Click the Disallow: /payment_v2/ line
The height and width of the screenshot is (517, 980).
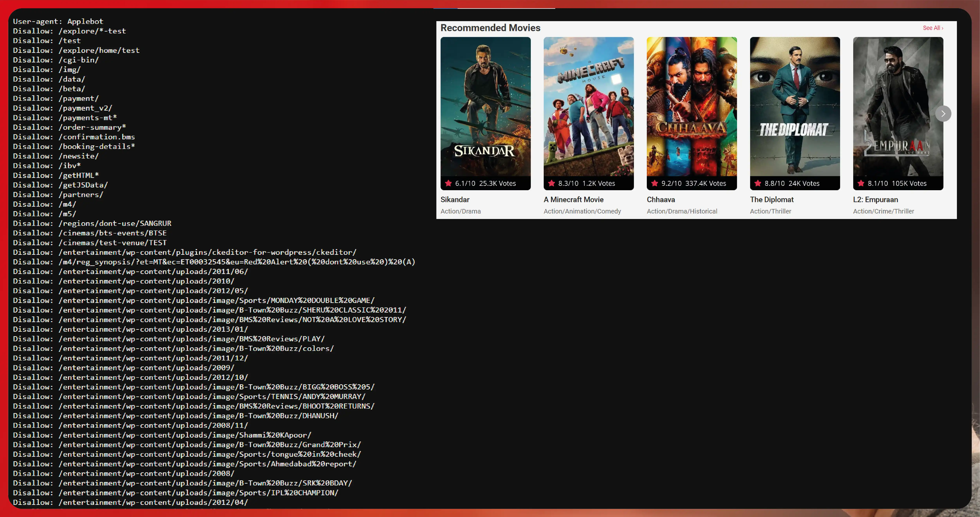coord(63,108)
